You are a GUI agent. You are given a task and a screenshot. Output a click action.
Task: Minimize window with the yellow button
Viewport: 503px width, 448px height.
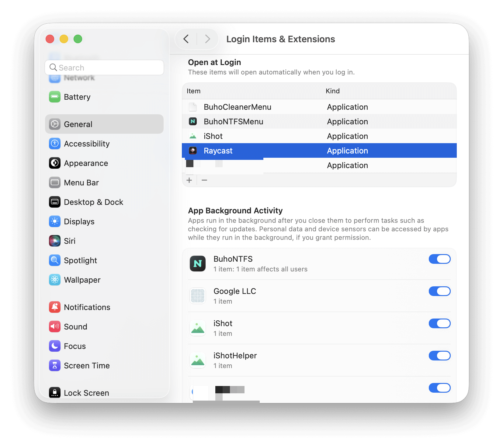point(64,39)
